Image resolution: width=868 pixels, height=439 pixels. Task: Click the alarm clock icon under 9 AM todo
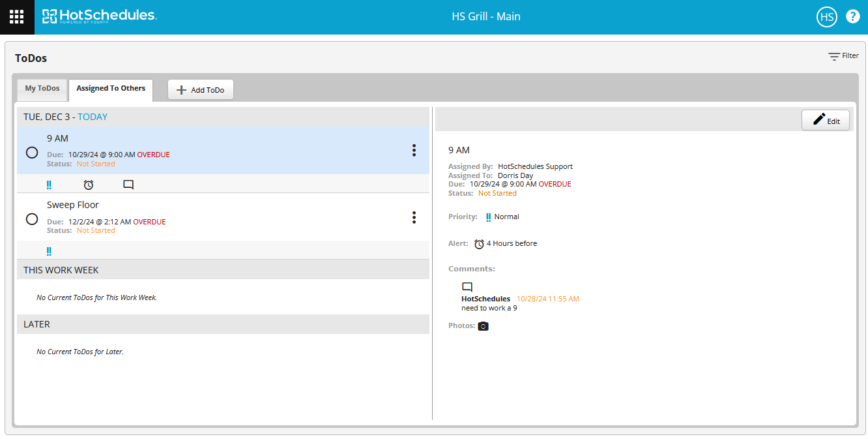89,185
